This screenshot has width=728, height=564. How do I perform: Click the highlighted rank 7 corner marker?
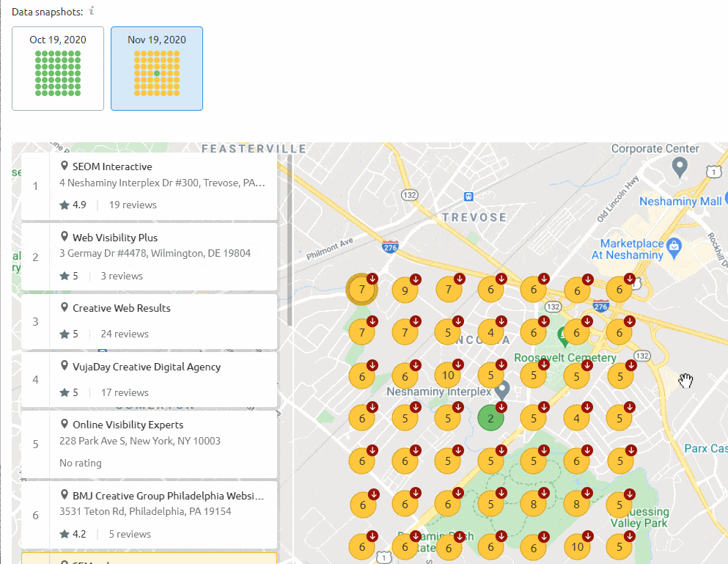click(x=361, y=290)
